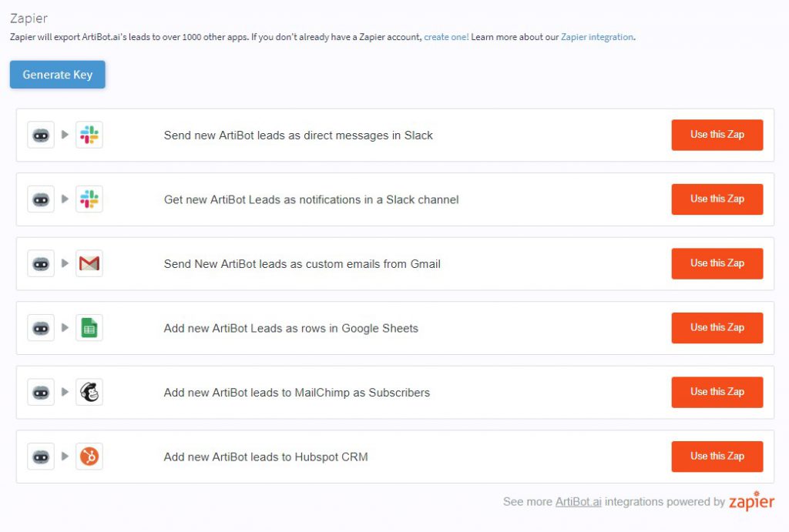Open 'Send New ArtiBot leads as custom emails from Gmail'

(302, 264)
